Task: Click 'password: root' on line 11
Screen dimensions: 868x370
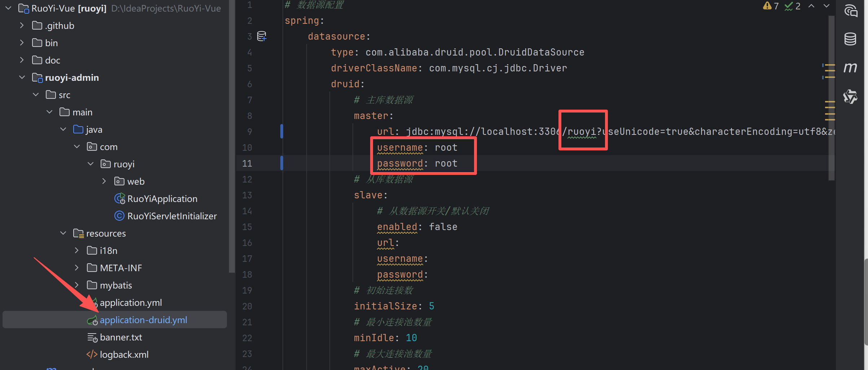Action: click(x=417, y=163)
